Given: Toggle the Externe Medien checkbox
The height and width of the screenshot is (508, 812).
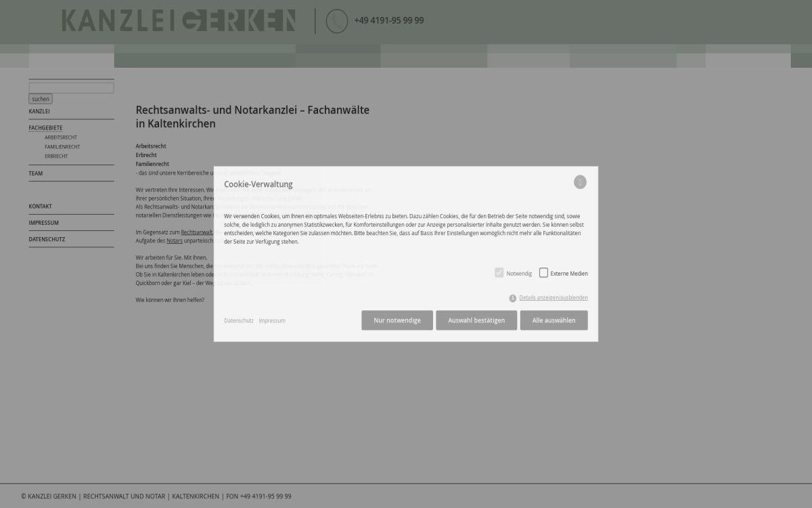Looking at the screenshot, I should click(x=543, y=272).
